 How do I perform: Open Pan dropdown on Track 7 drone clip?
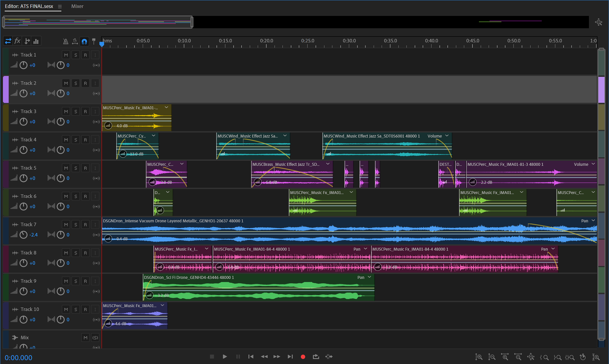(593, 221)
